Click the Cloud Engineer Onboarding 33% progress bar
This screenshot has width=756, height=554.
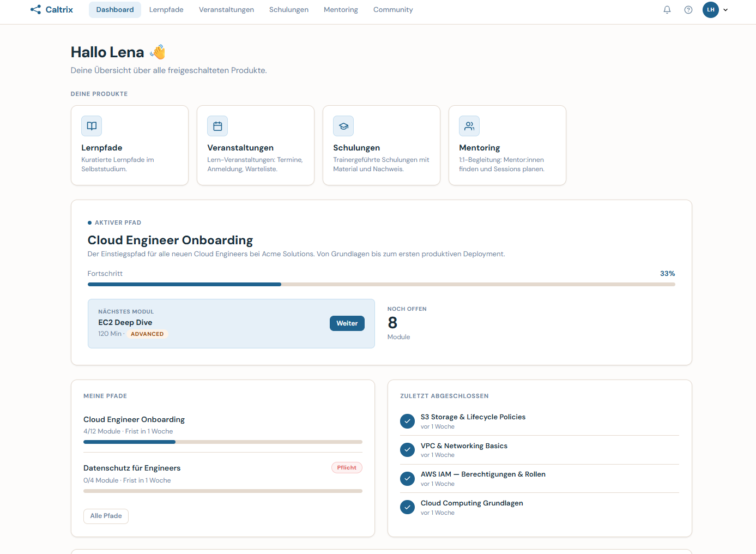381,284
